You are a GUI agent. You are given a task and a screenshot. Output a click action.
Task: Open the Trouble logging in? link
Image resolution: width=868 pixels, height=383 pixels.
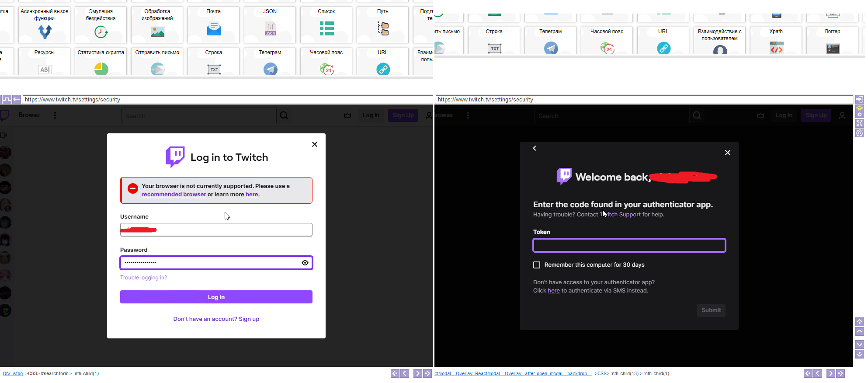(143, 278)
